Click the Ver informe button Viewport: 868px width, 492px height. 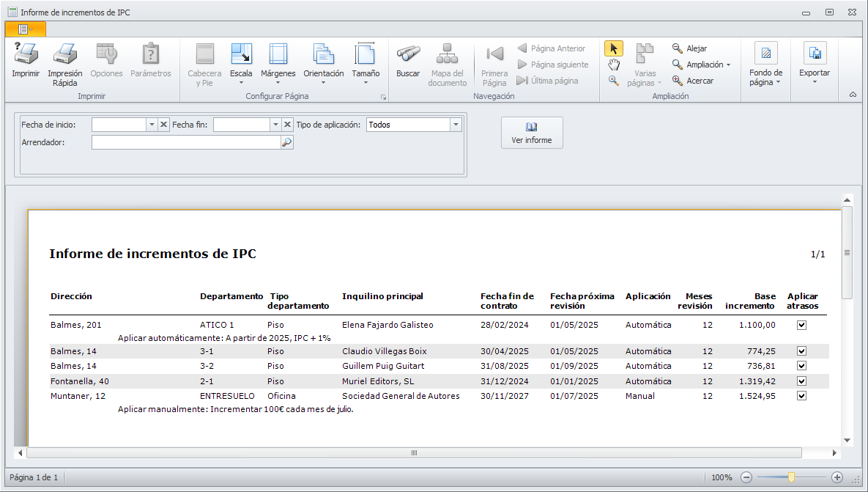[x=532, y=133]
